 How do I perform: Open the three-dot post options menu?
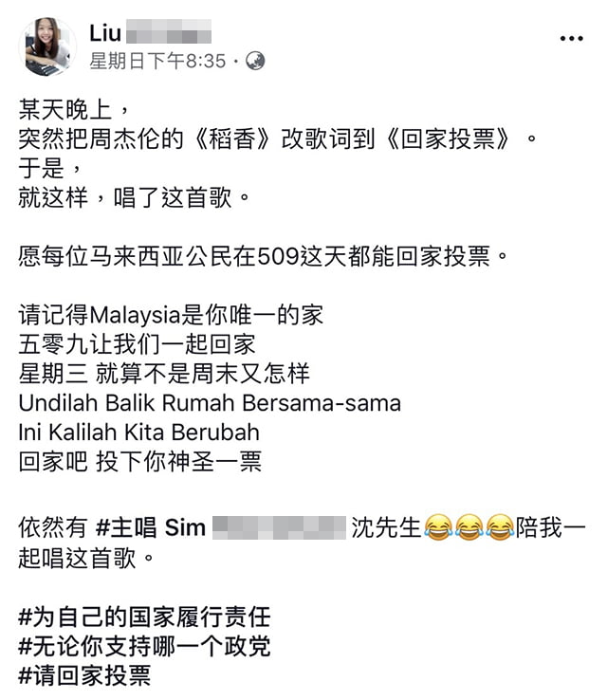[571, 38]
